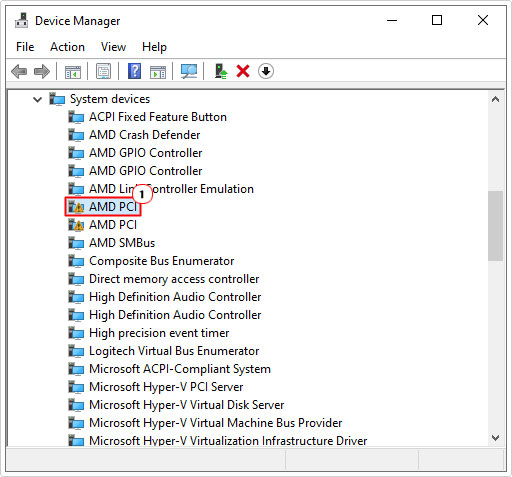This screenshot has width=512, height=477.
Task: Click the blue Help question-mark icon
Action: (x=134, y=71)
